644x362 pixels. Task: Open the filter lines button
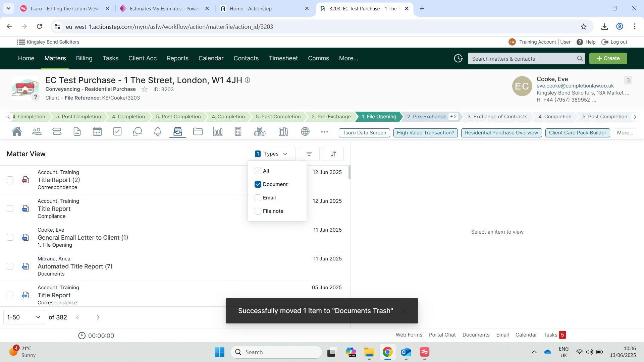coord(309,154)
